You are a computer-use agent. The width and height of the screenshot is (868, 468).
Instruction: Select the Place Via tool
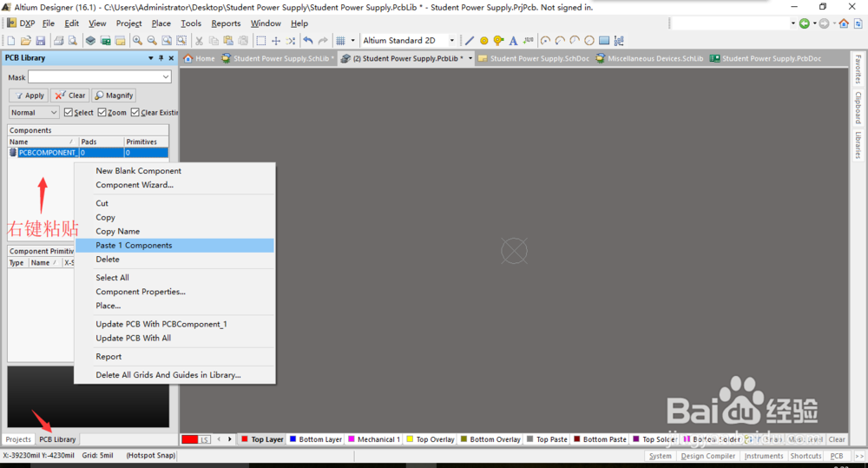tap(498, 41)
